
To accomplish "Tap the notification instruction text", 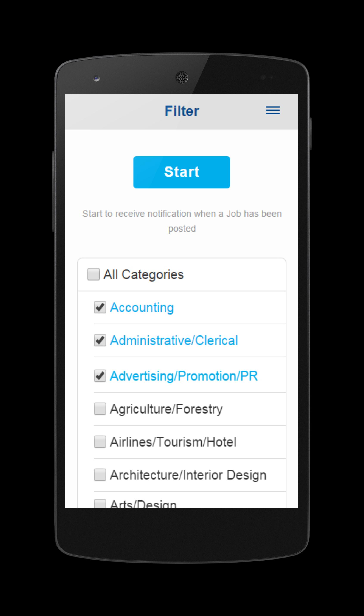I will tap(182, 221).
